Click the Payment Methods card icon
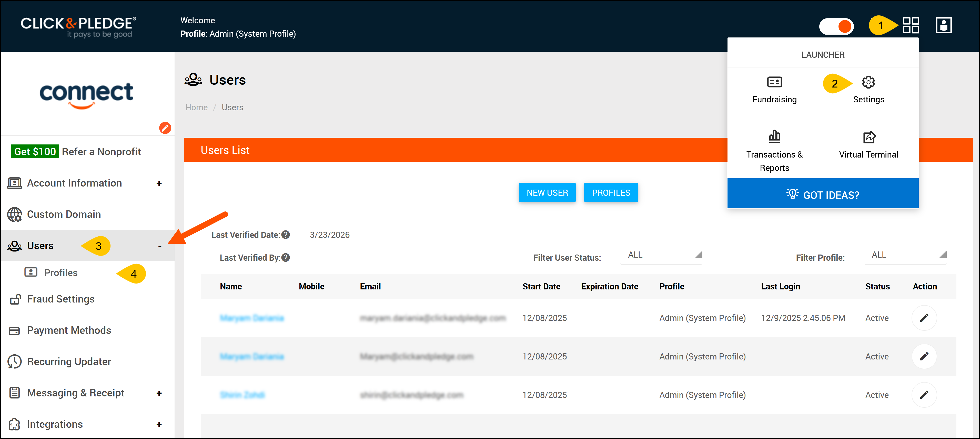Viewport: 980px width, 439px height. click(14, 331)
